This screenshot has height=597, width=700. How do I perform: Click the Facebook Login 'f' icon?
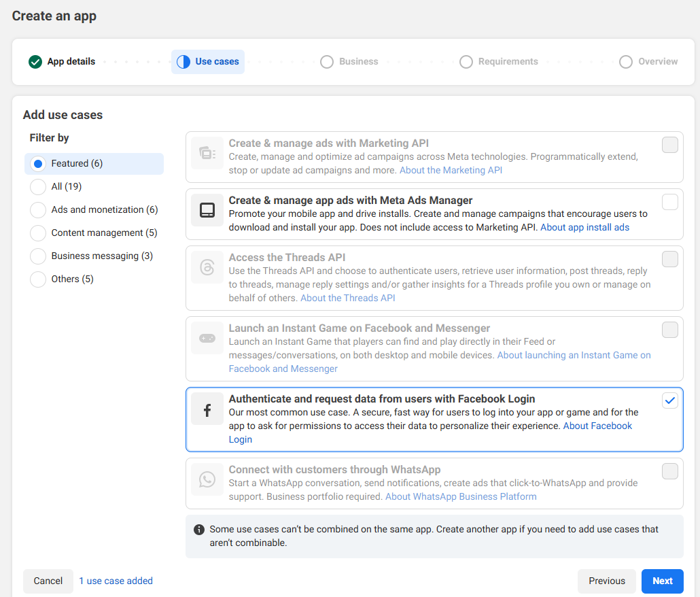pos(207,409)
